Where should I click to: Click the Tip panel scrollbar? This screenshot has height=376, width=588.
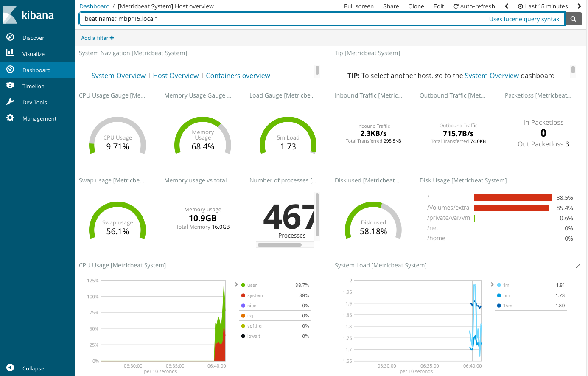(x=573, y=70)
